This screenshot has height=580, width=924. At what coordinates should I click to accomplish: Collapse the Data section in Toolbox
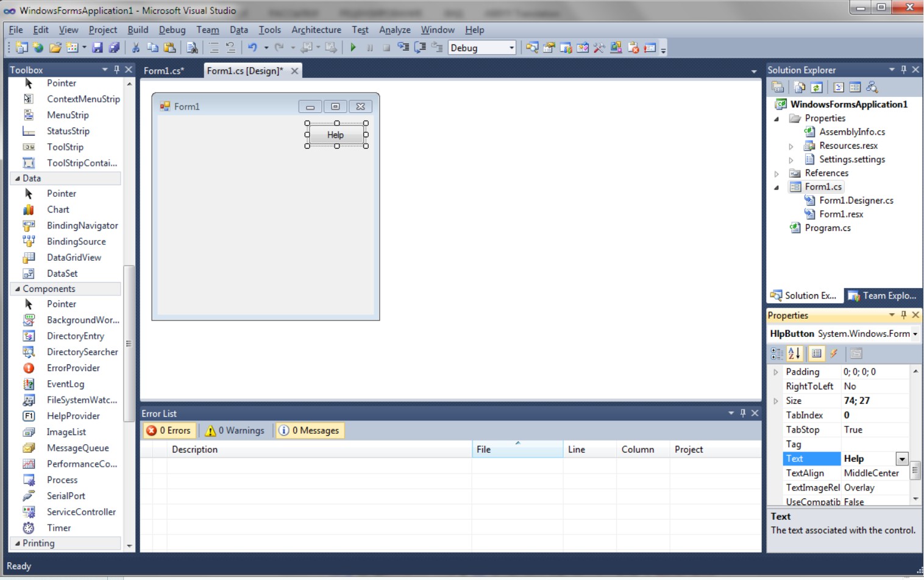coord(17,179)
